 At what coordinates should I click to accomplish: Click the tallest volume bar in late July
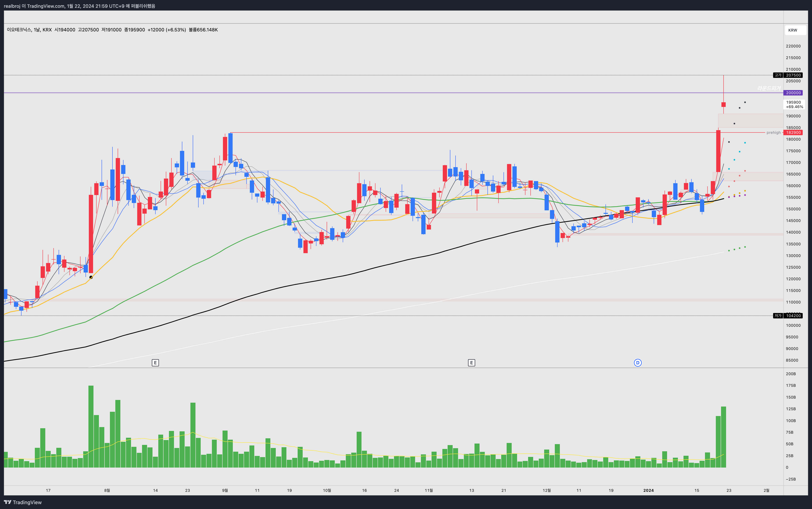tap(91, 426)
